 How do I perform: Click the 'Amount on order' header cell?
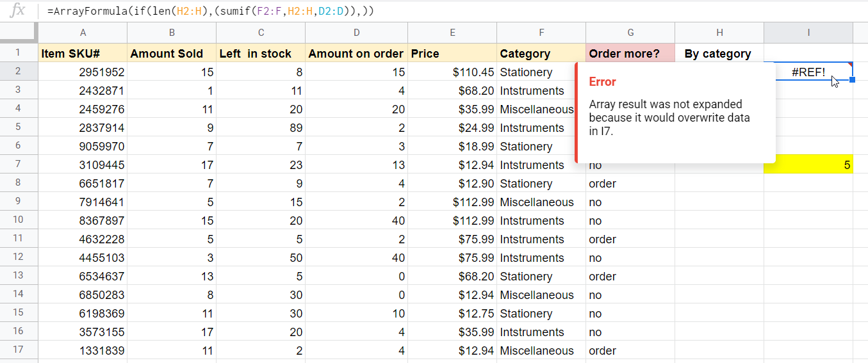tap(356, 53)
